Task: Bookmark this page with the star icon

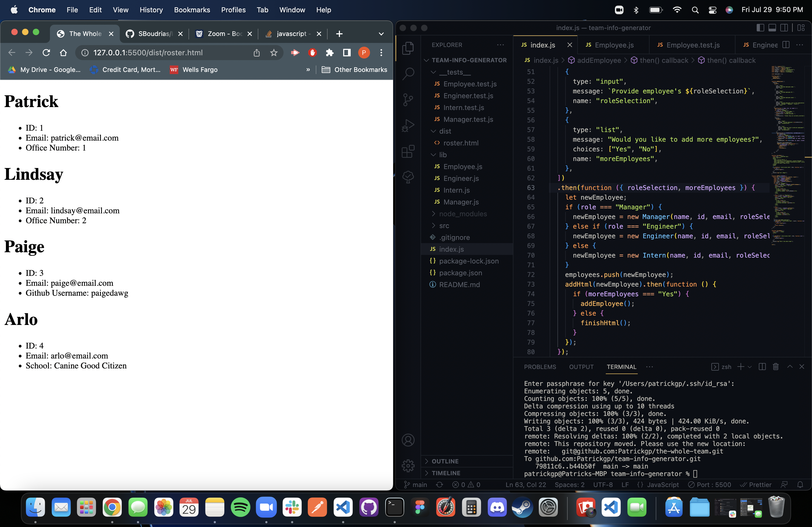Action: click(274, 53)
